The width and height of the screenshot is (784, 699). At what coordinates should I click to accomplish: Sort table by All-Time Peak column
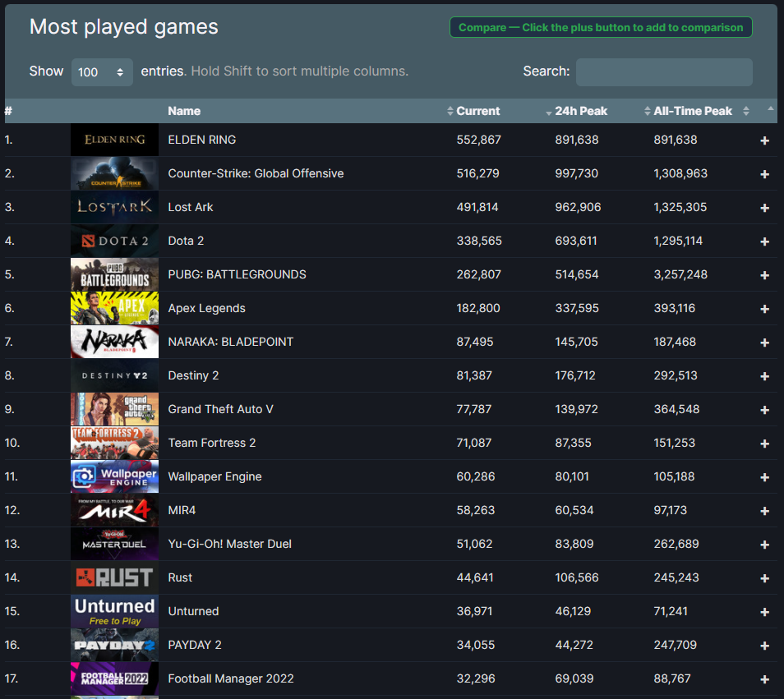pyautogui.click(x=693, y=111)
